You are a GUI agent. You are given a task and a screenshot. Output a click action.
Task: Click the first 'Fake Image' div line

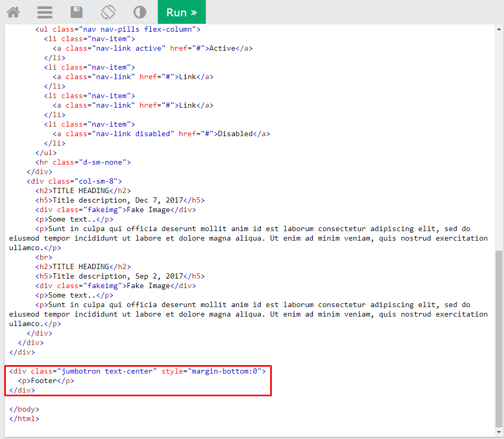(116, 210)
